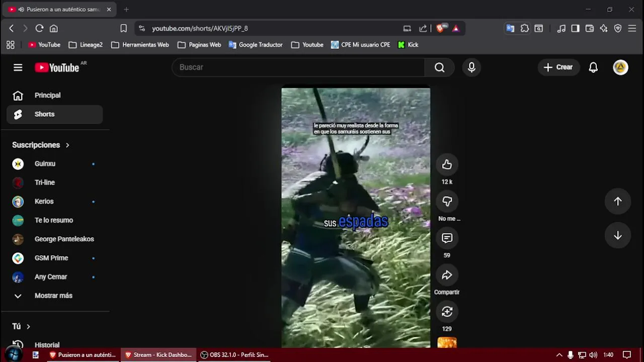This screenshot has height=362, width=644.
Task: Click the browser home icon
Action: coord(54,29)
